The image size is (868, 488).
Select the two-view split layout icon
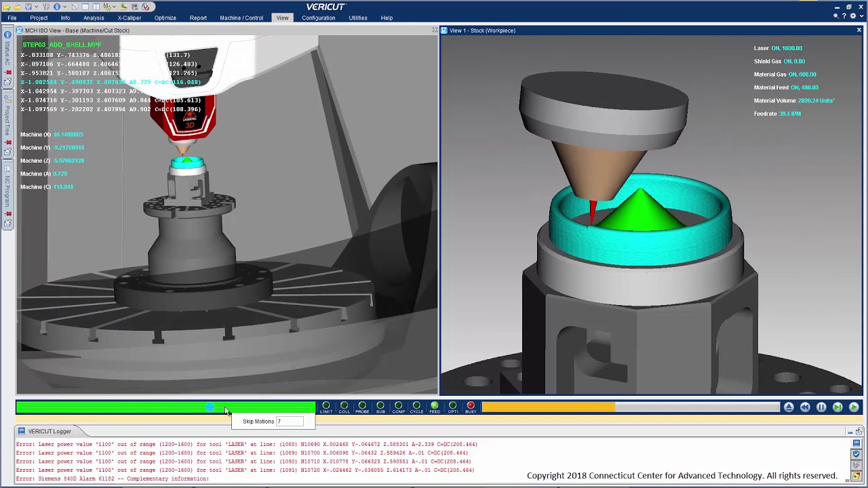coord(96,7)
